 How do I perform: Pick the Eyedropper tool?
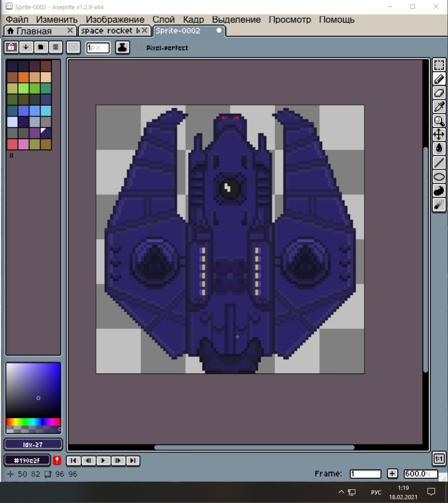[x=439, y=107]
